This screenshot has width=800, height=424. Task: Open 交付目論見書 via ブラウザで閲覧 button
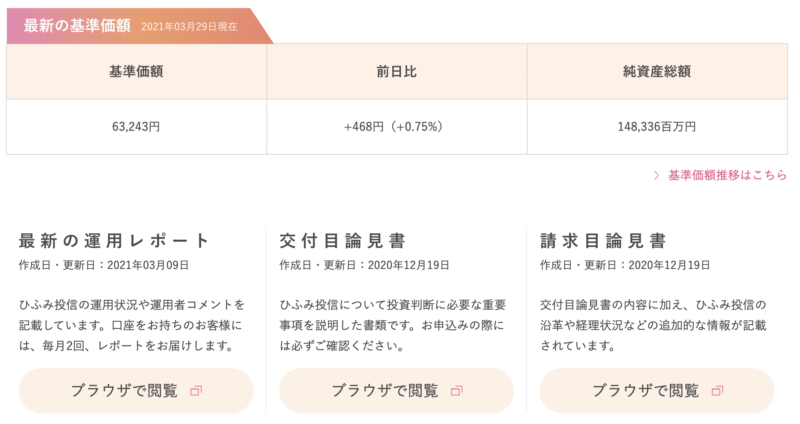coord(396,390)
